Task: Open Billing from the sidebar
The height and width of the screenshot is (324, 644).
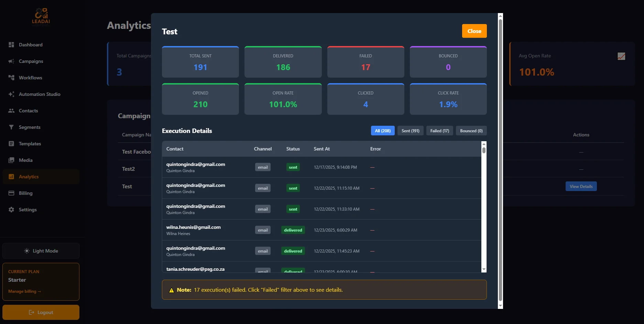Action: click(x=25, y=193)
